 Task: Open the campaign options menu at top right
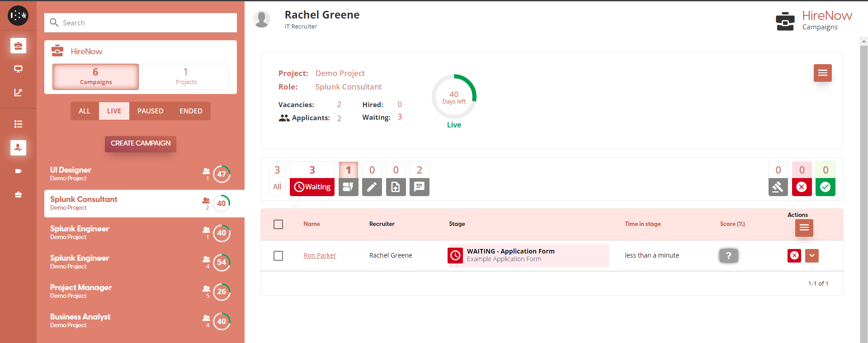822,73
